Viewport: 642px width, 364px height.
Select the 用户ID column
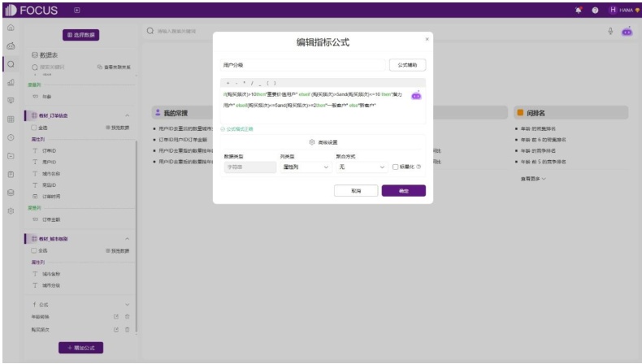pyautogui.click(x=49, y=162)
